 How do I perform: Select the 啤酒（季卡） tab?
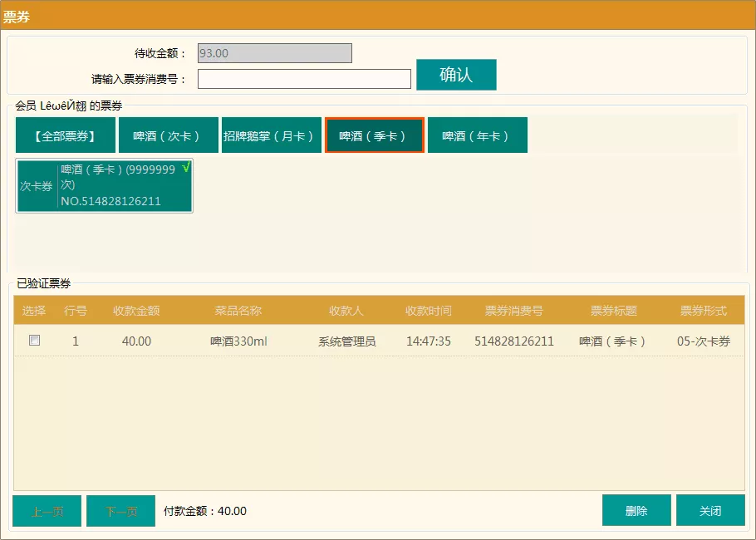(374, 135)
